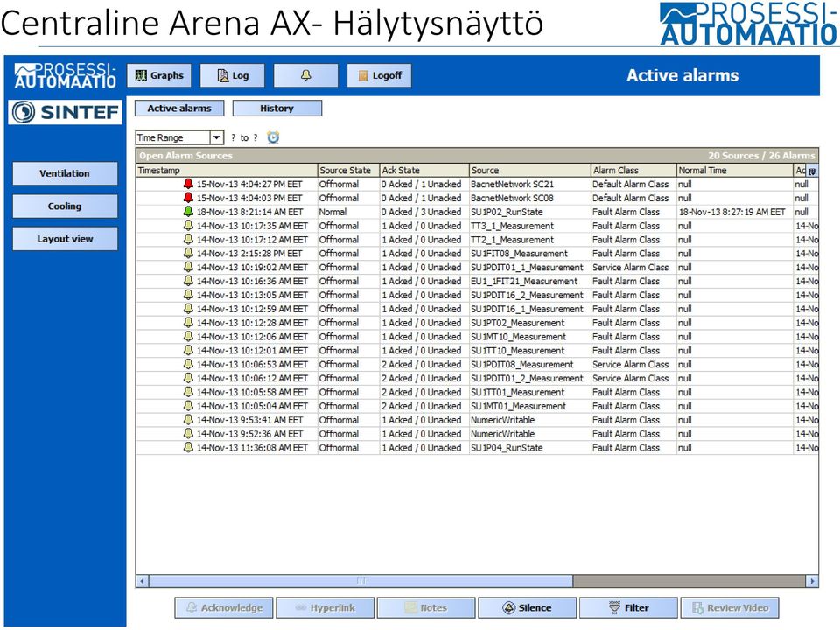Click the horizontal scrollbar right arrow
The height and width of the screenshot is (630, 840).
[812, 581]
